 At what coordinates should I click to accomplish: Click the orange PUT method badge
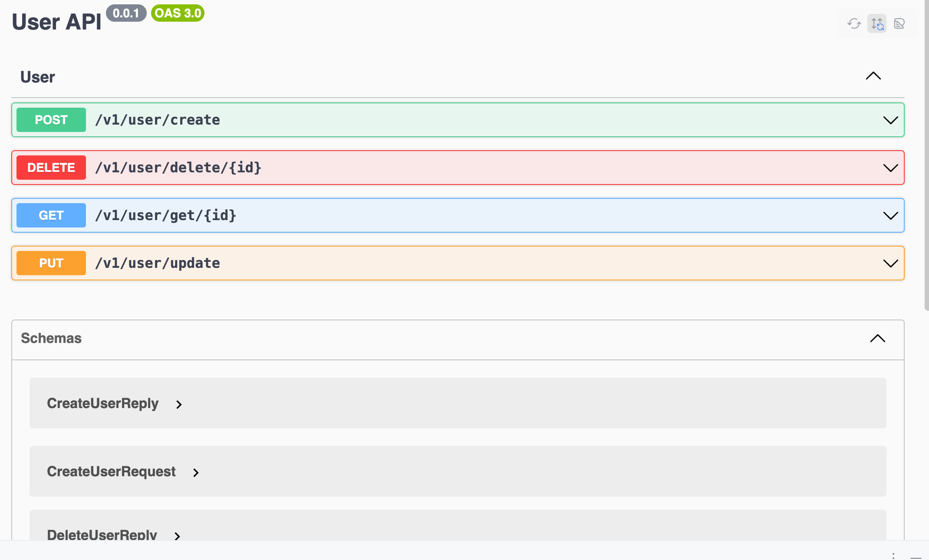(x=51, y=263)
